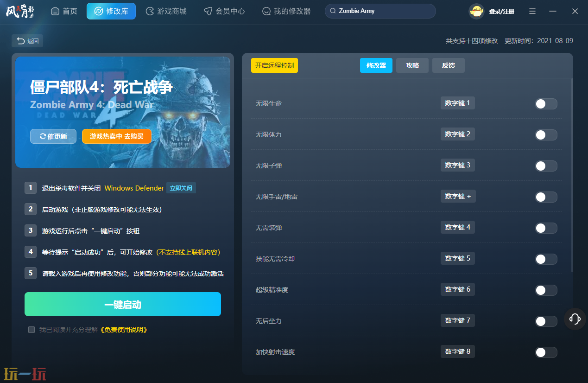This screenshot has height=383, width=588.
Task: Toggle 加快射击速度 switch
Action: [546, 352]
